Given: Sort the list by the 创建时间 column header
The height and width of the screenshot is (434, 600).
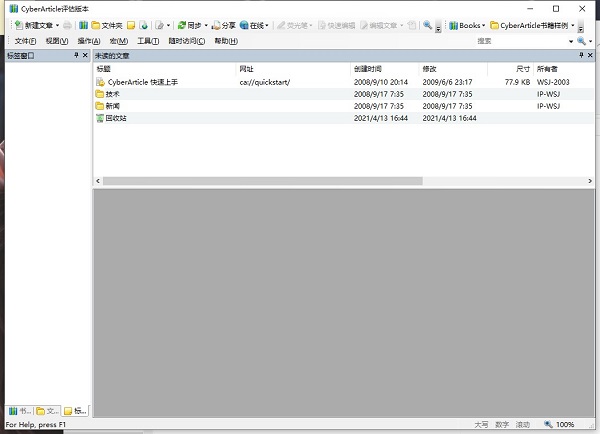Looking at the screenshot, I should click(x=385, y=69).
